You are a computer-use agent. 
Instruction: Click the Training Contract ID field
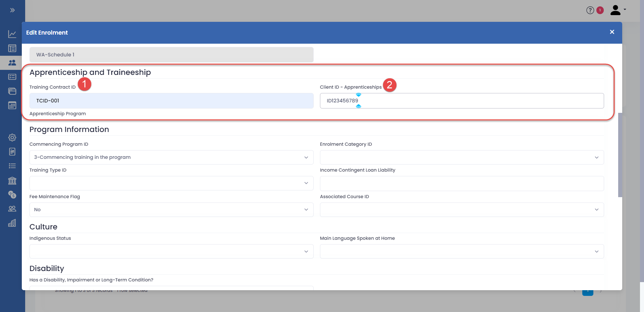click(171, 101)
